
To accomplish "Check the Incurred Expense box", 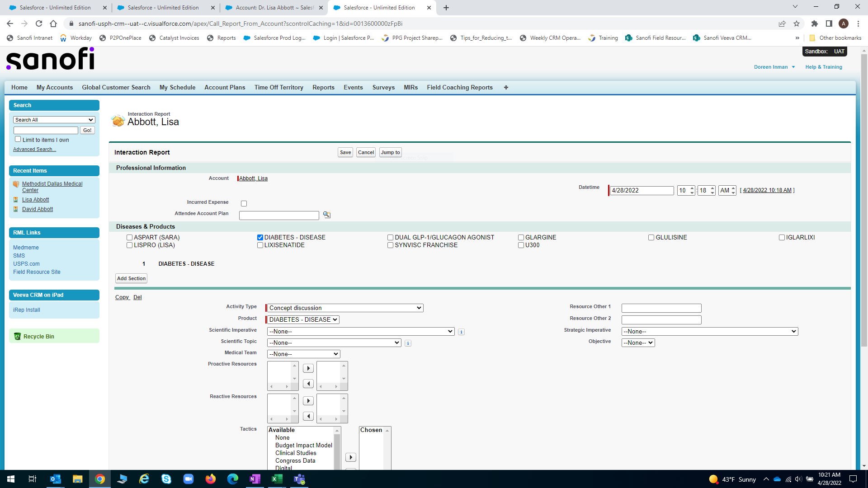I will coord(244,204).
